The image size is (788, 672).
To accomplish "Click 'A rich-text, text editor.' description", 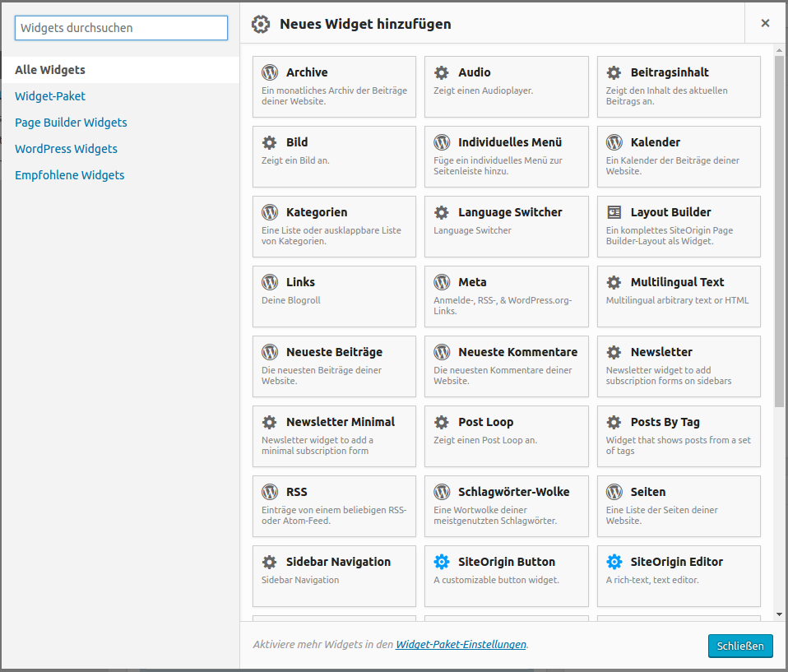I will (x=651, y=580).
